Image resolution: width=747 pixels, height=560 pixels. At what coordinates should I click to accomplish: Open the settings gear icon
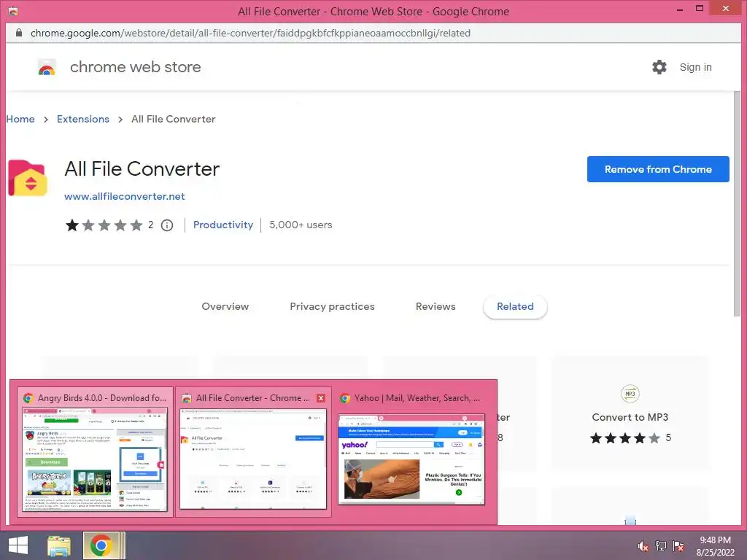coord(659,67)
